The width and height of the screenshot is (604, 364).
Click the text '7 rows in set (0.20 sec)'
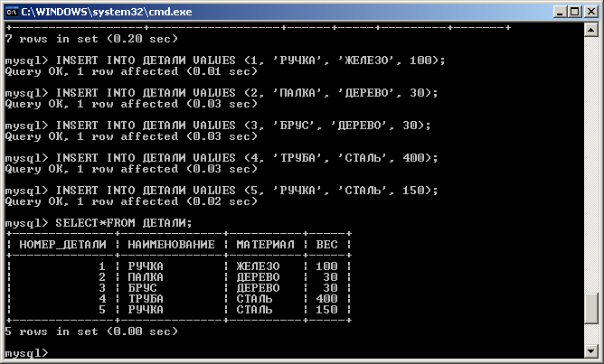pos(91,39)
